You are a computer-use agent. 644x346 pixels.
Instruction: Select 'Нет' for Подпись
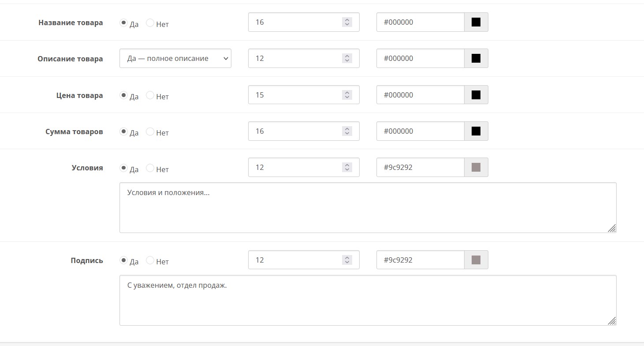pos(150,260)
